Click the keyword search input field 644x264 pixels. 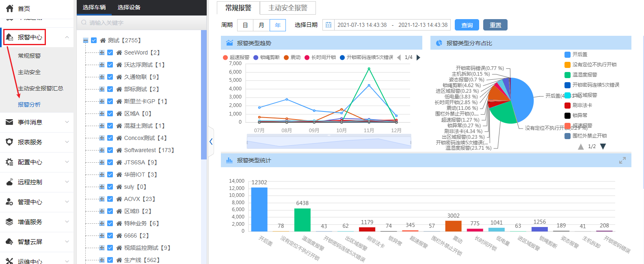(x=142, y=23)
